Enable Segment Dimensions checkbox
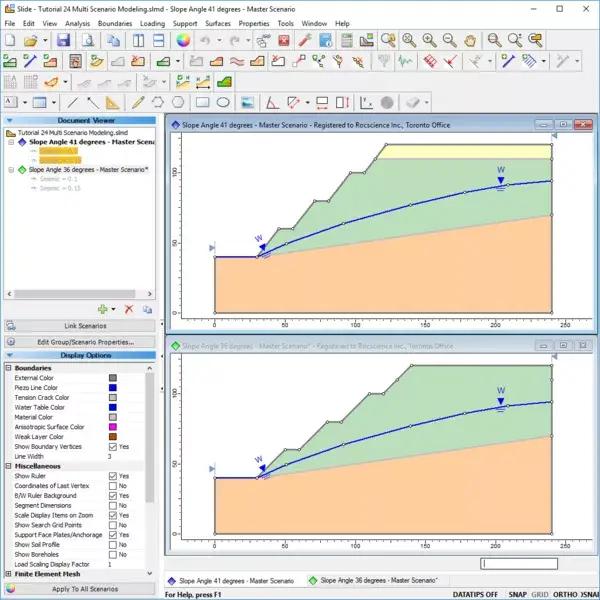Viewport: 600px width, 600px height. tap(113, 505)
